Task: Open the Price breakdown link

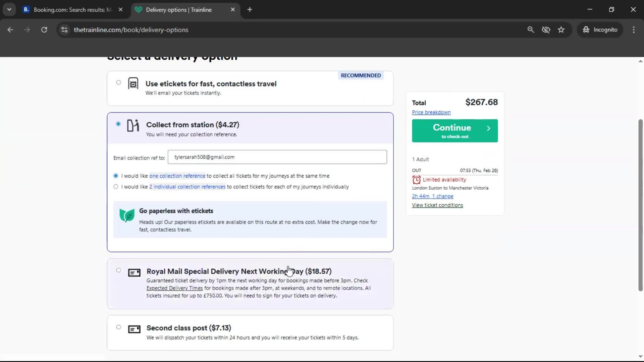Action: pos(431,112)
